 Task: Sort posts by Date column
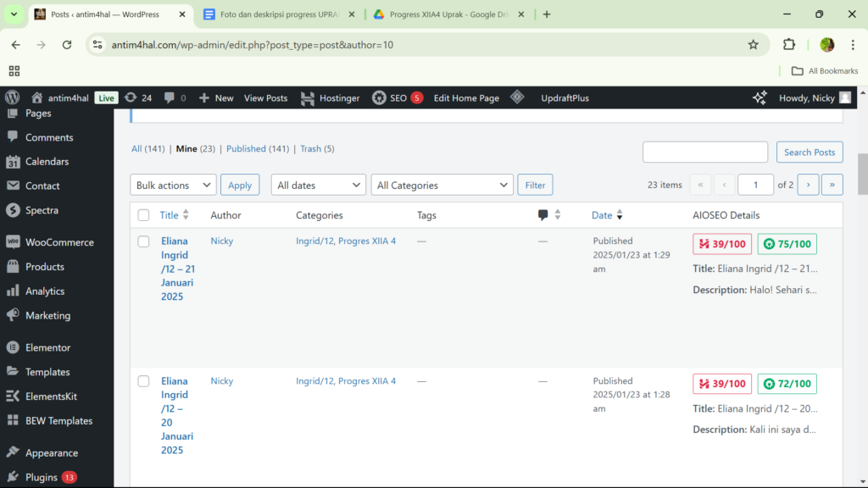607,215
